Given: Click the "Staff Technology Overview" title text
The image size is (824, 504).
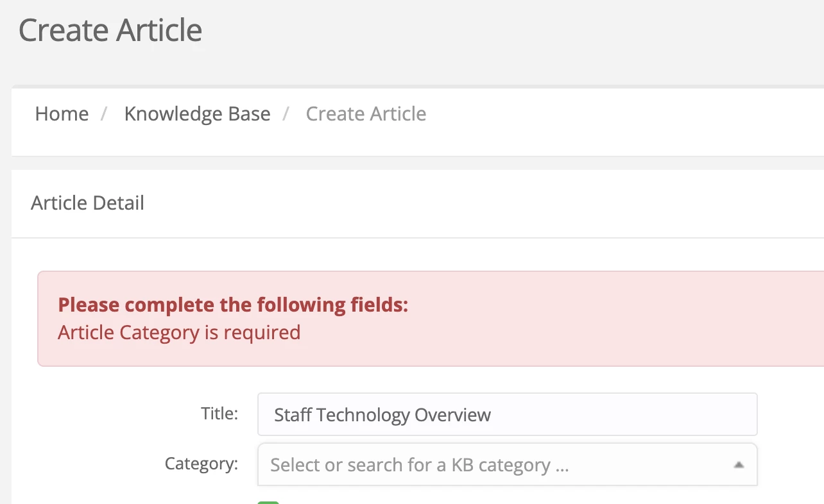Looking at the screenshot, I should coord(382,415).
